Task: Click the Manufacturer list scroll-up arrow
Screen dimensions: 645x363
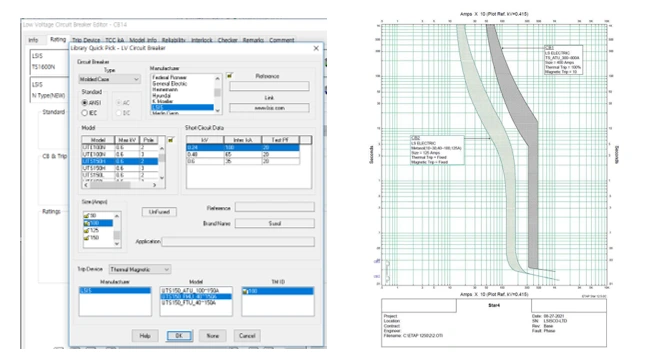Action: [217, 78]
